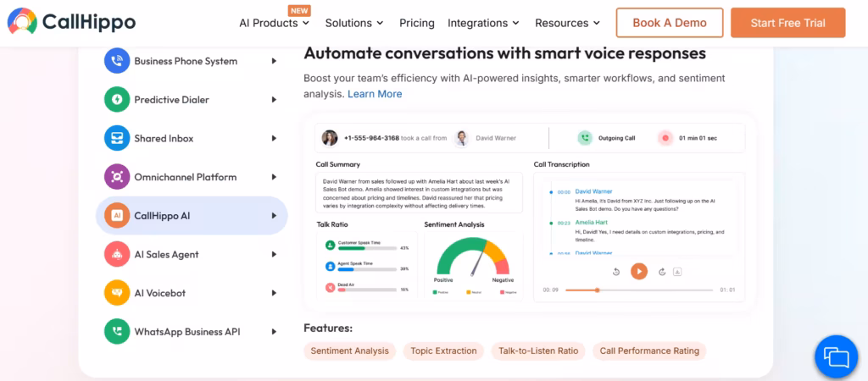Follow the Learn More link
This screenshot has width=868, height=381.
point(375,94)
